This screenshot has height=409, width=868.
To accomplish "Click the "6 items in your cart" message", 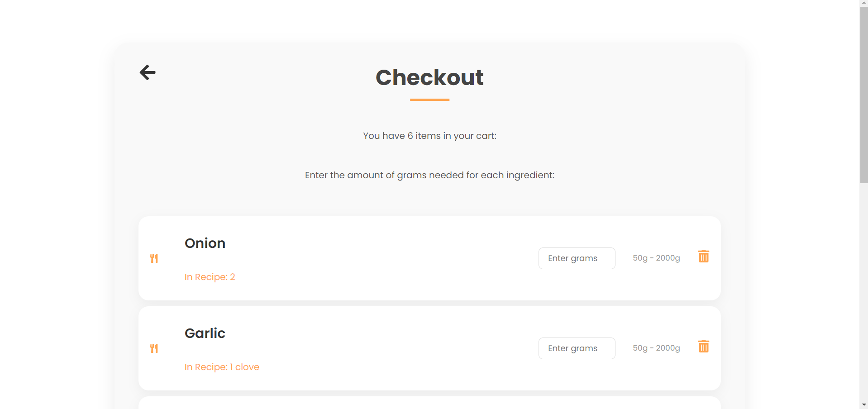I will click(x=429, y=136).
